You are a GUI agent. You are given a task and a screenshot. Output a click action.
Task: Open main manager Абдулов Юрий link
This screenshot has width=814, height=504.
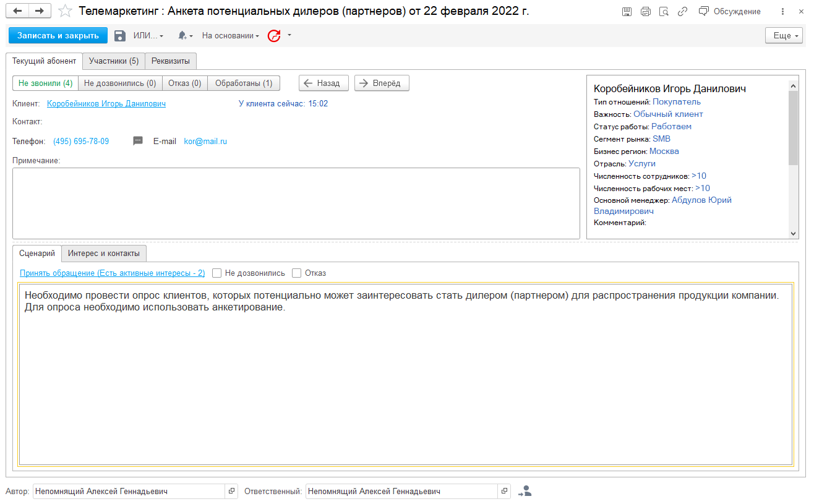tap(701, 200)
